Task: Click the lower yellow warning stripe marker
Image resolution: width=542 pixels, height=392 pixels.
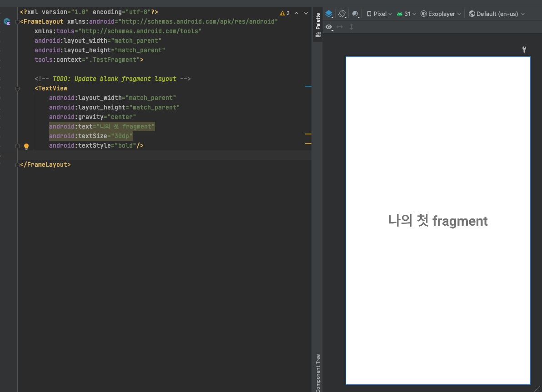Action: click(308, 144)
